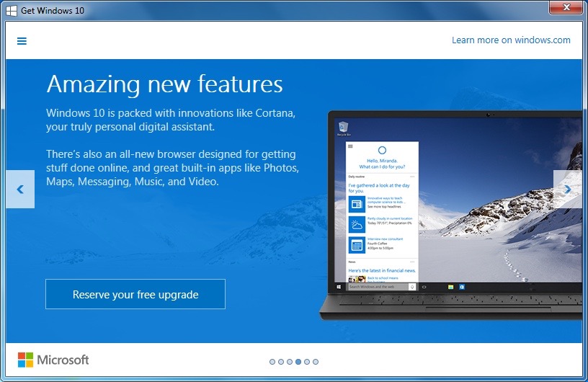The image size is (588, 382).
Task: Select the second page indicator dot
Action: (x=281, y=362)
